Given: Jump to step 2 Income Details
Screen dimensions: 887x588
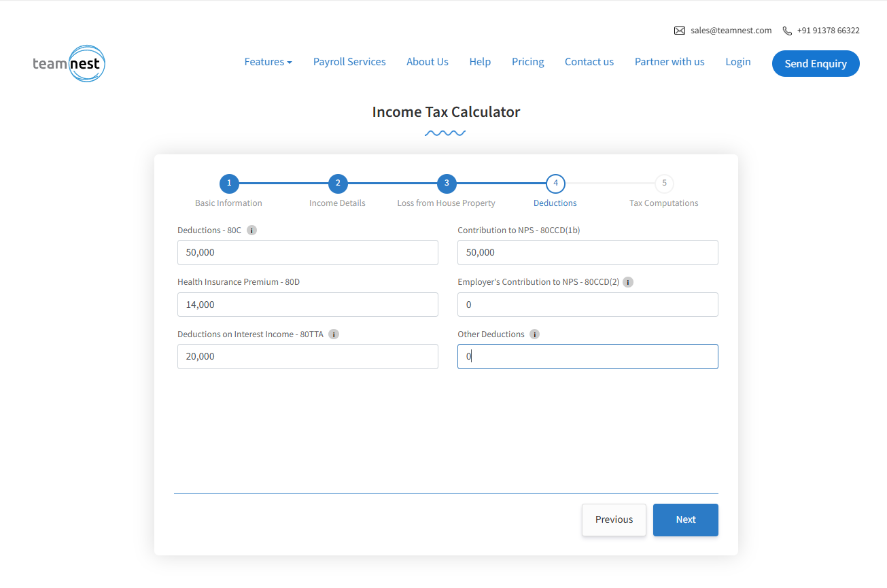Looking at the screenshot, I should click(x=338, y=184).
